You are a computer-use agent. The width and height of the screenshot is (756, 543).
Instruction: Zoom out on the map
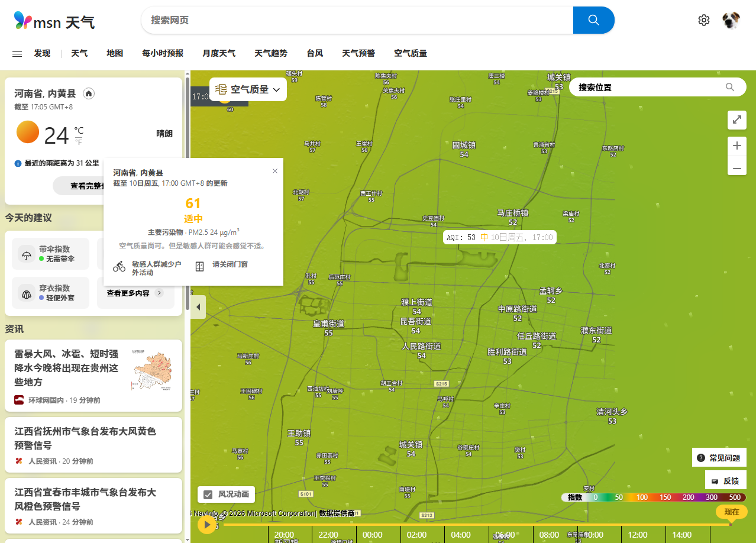coord(736,169)
